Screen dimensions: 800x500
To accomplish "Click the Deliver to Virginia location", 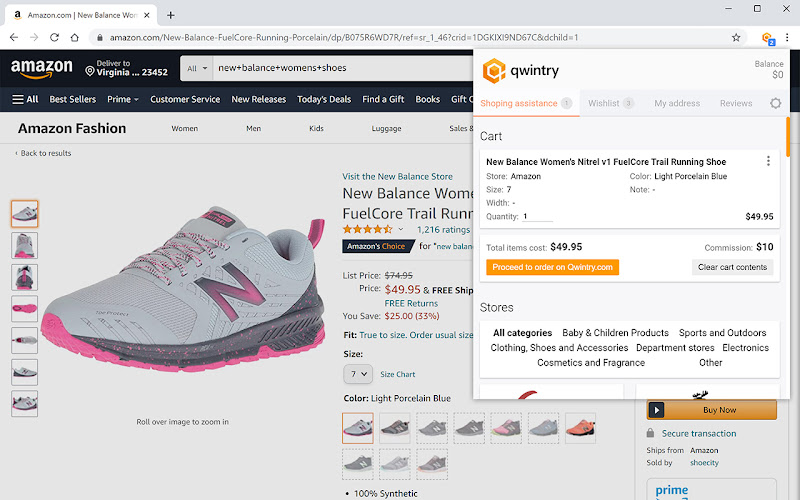I will point(127,68).
